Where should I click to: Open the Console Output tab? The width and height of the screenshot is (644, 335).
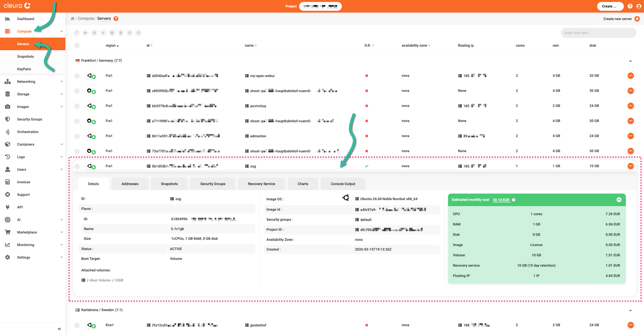(342, 184)
